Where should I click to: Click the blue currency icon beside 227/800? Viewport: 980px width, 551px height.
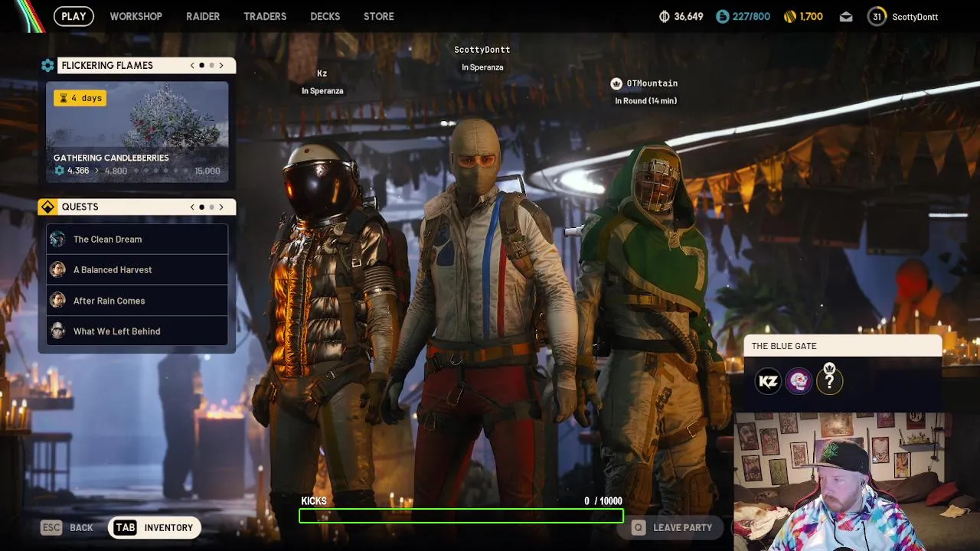tap(723, 16)
